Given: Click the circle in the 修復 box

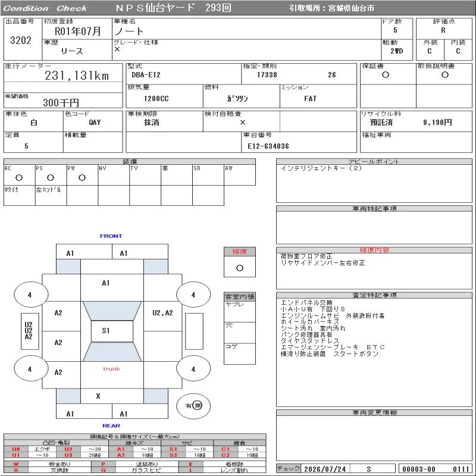Looking at the screenshot, I should click(240, 268).
